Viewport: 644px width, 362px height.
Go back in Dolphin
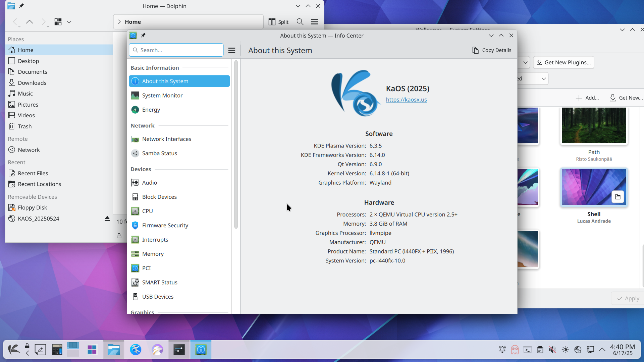pyautogui.click(x=15, y=22)
